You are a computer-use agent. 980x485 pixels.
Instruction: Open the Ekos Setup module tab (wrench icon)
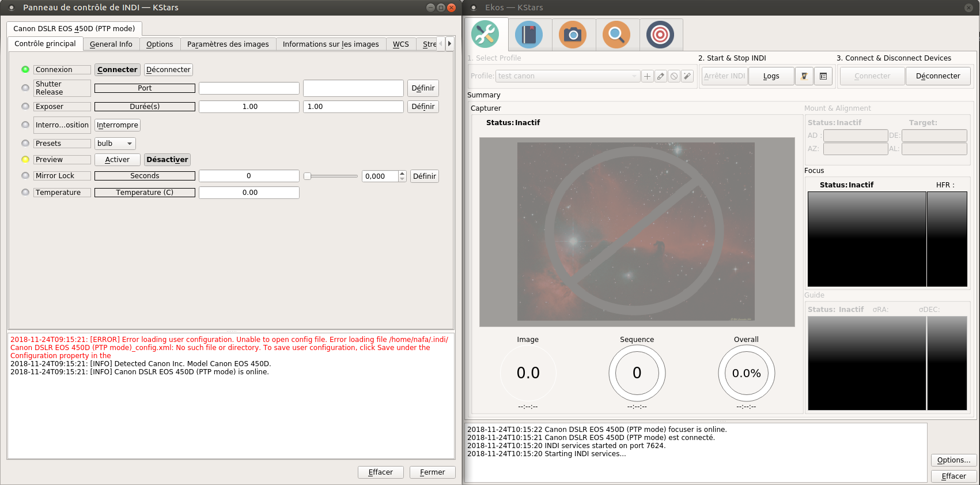485,35
